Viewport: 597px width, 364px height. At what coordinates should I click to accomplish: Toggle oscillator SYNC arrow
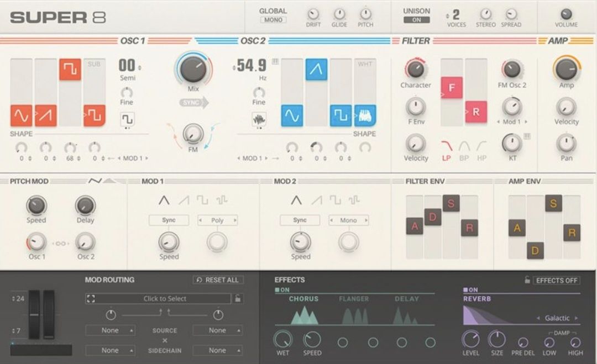click(194, 102)
